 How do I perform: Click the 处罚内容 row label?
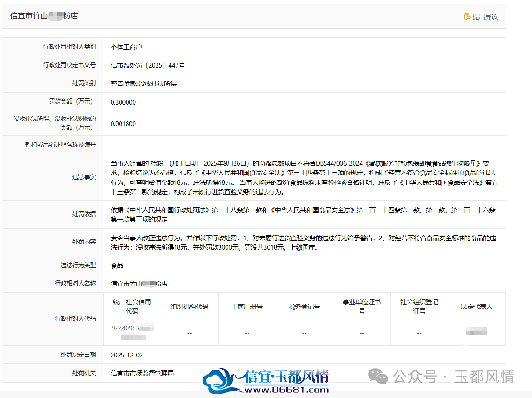click(84, 242)
